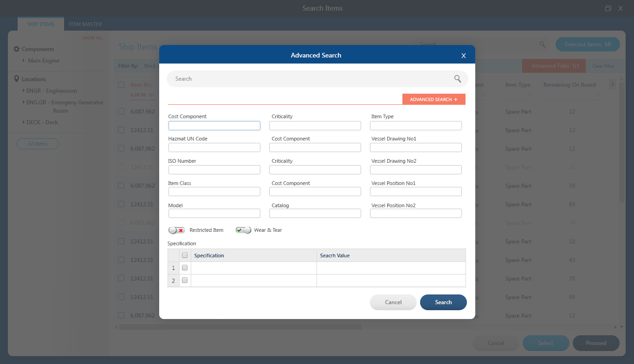Click the Item No. column header
Viewport: 634px width, 364px height.
pos(142,85)
